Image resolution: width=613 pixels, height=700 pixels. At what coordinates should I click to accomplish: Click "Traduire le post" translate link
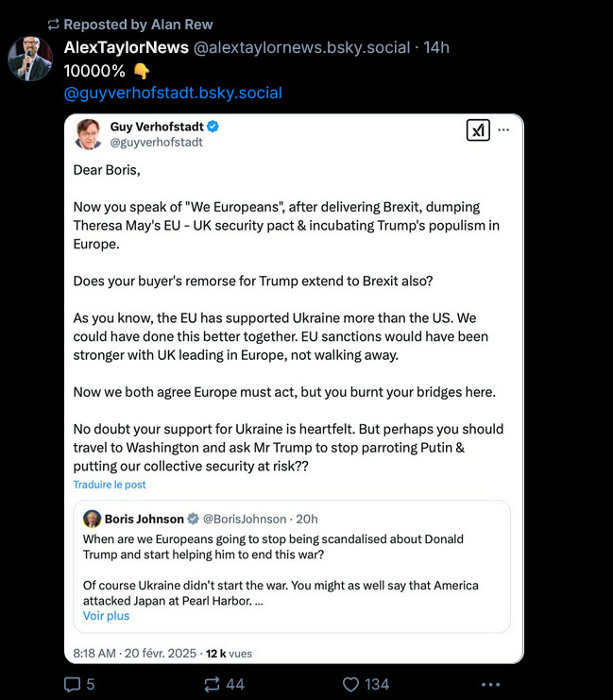[x=110, y=485]
